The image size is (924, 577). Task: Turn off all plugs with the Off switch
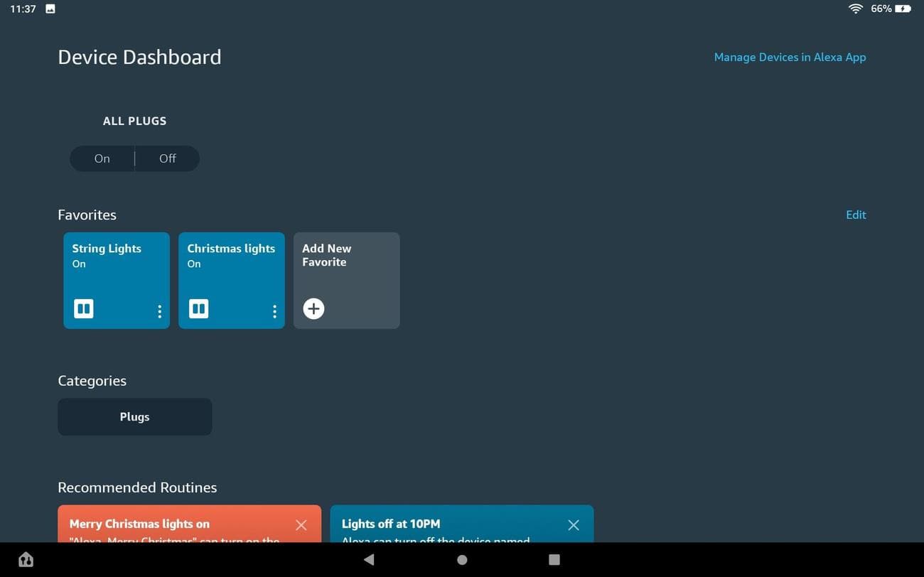pos(167,158)
